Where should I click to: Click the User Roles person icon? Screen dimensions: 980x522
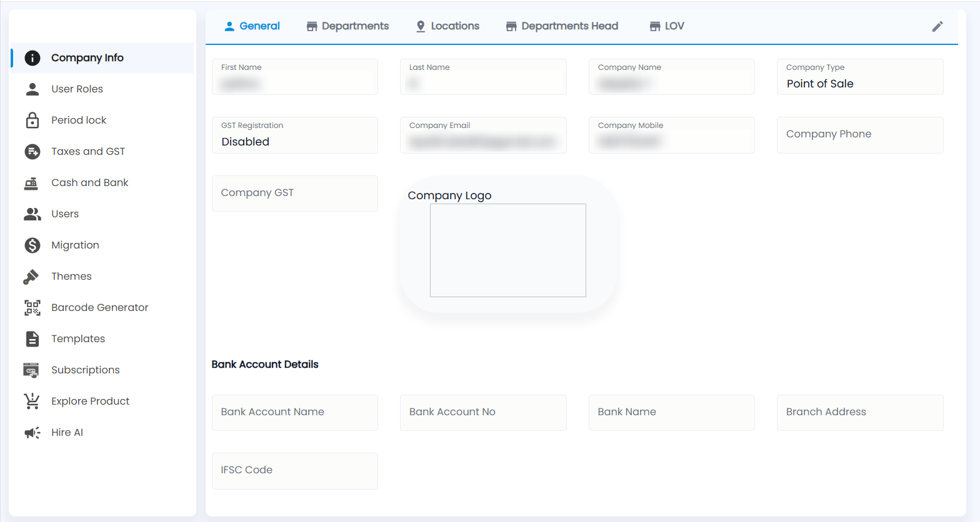tap(32, 89)
